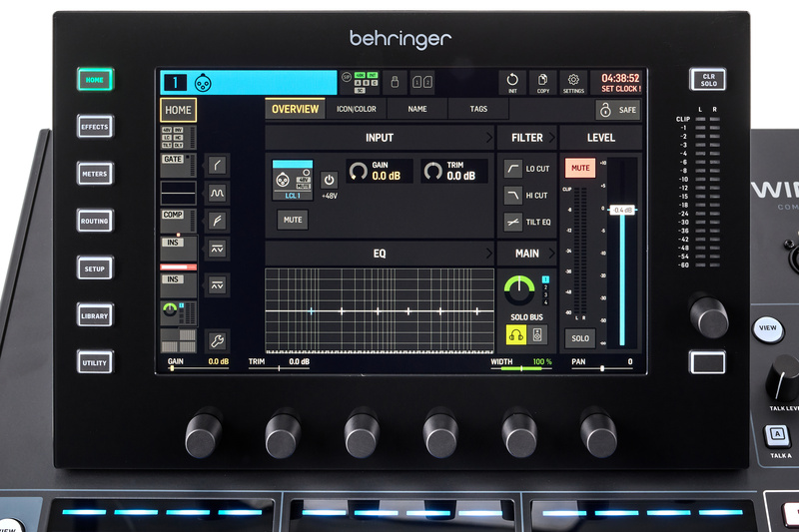The height and width of the screenshot is (532, 799).
Task: Switch to the NAME tab
Action: tap(417, 109)
